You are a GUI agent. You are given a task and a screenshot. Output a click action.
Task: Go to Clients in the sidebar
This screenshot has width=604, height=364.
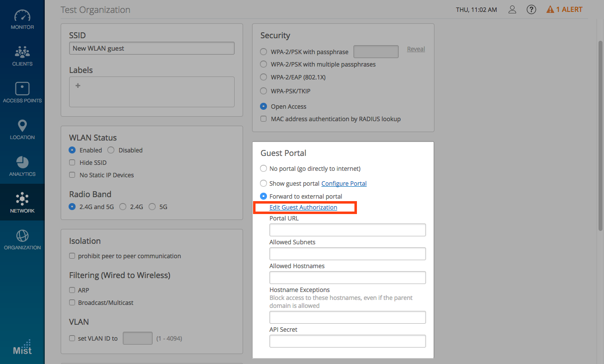(x=22, y=55)
